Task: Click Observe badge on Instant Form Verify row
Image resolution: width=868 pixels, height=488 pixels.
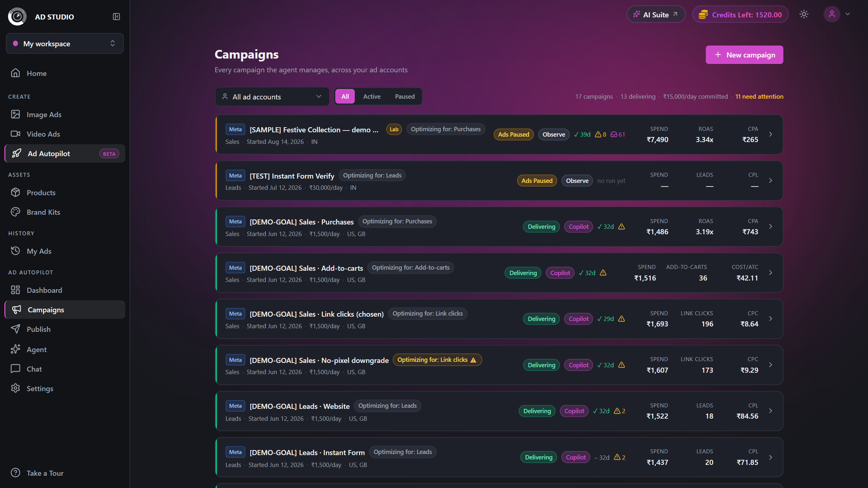Action: [577, 181]
